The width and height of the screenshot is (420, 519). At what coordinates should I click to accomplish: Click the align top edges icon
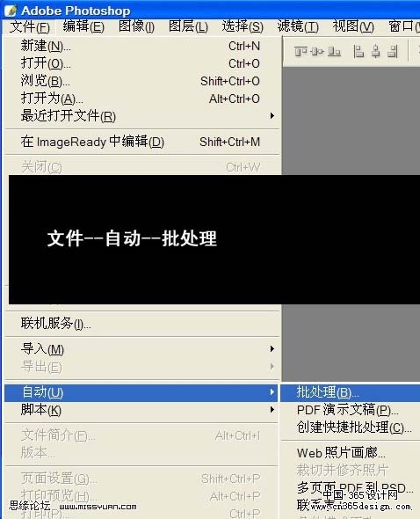tap(301, 52)
